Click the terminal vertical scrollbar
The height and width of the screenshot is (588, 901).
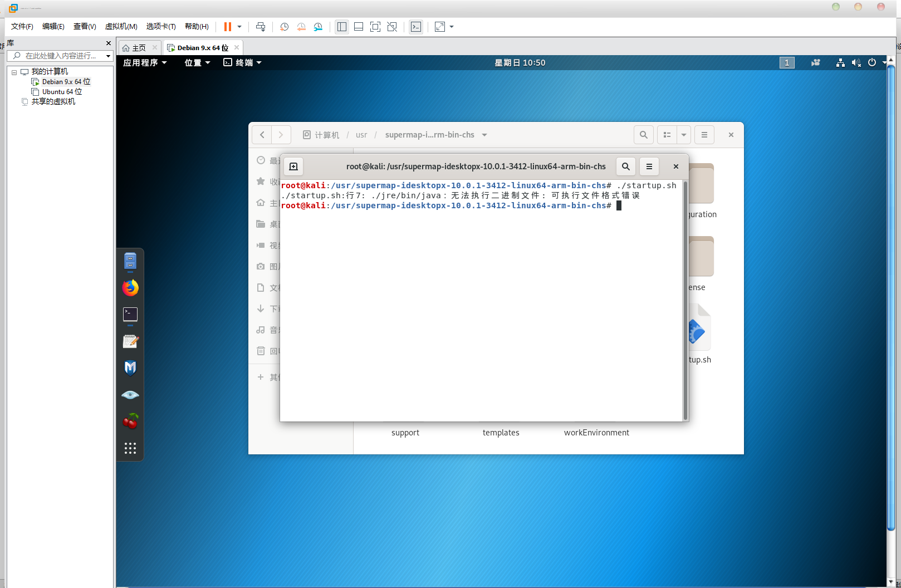pos(685,300)
